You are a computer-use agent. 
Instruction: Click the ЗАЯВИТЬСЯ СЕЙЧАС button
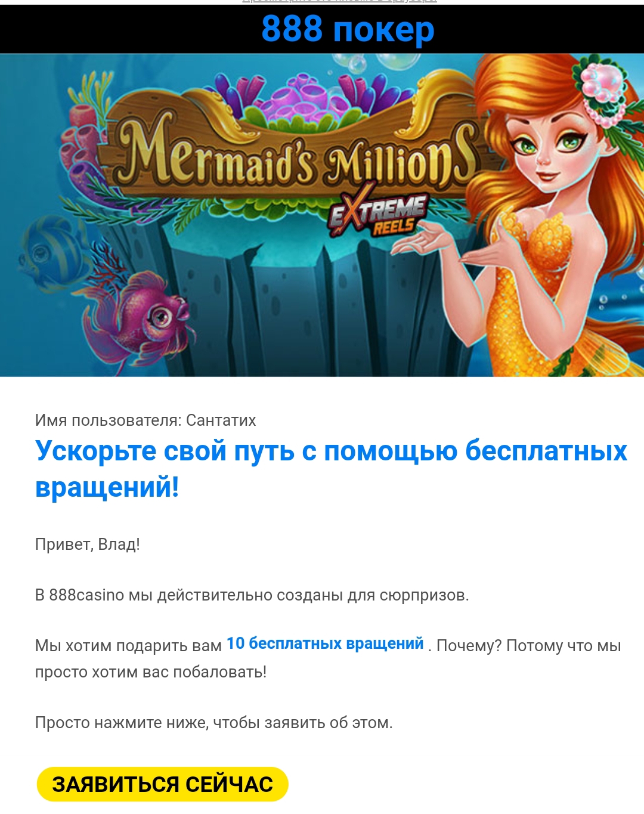pos(162,784)
